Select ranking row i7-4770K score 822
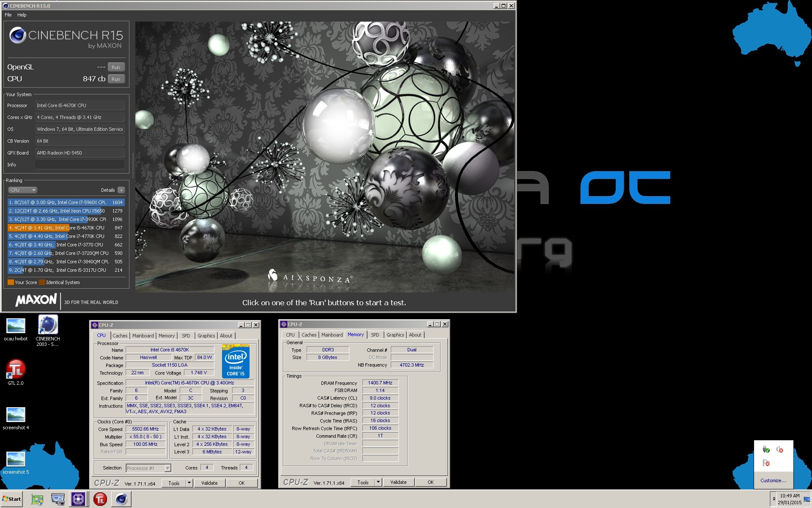The height and width of the screenshot is (508, 812). click(x=66, y=236)
